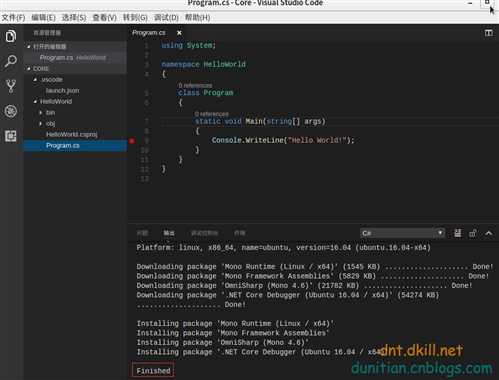Open the 查看(V) View menu
Viewport: 499px width, 380px height.
click(104, 18)
